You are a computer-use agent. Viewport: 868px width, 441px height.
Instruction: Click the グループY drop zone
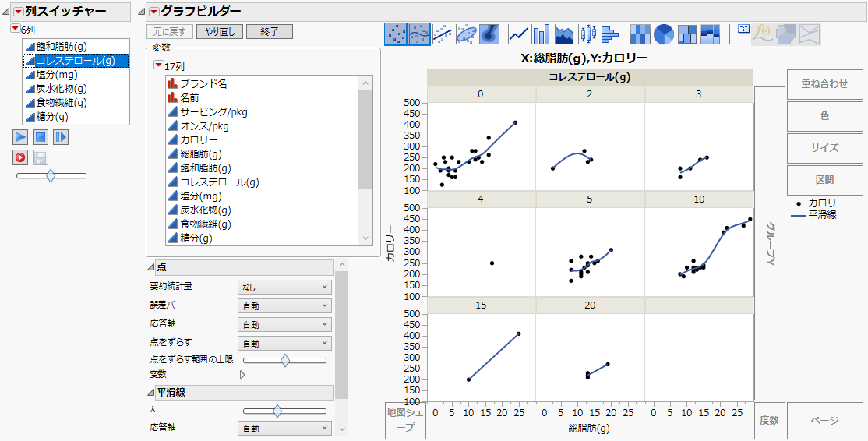(x=770, y=243)
